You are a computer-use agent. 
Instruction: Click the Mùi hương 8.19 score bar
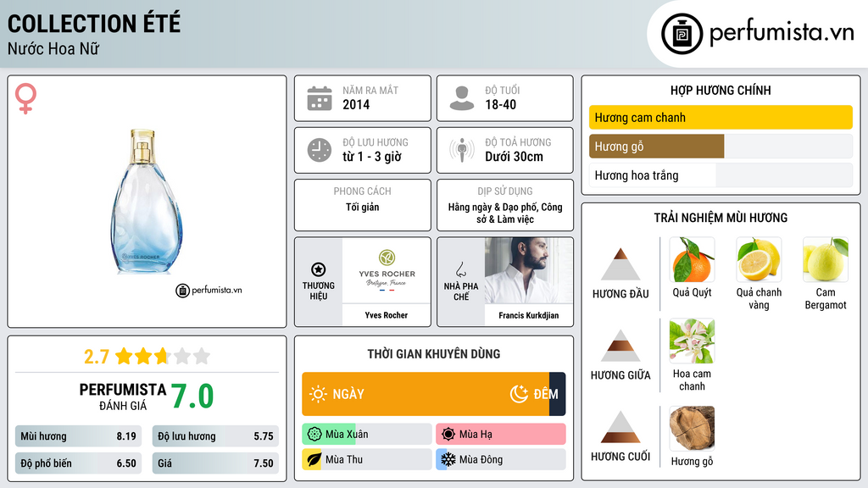pos(78,436)
